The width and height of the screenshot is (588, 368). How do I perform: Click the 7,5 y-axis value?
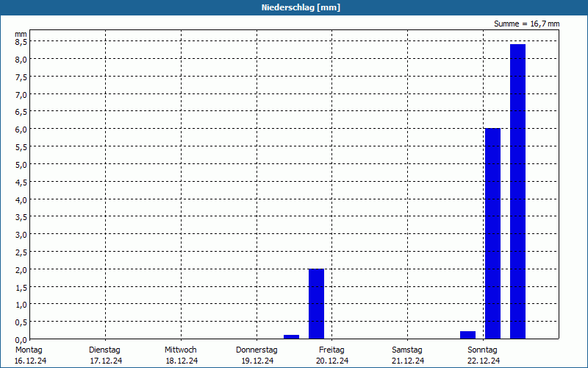pos(21,77)
